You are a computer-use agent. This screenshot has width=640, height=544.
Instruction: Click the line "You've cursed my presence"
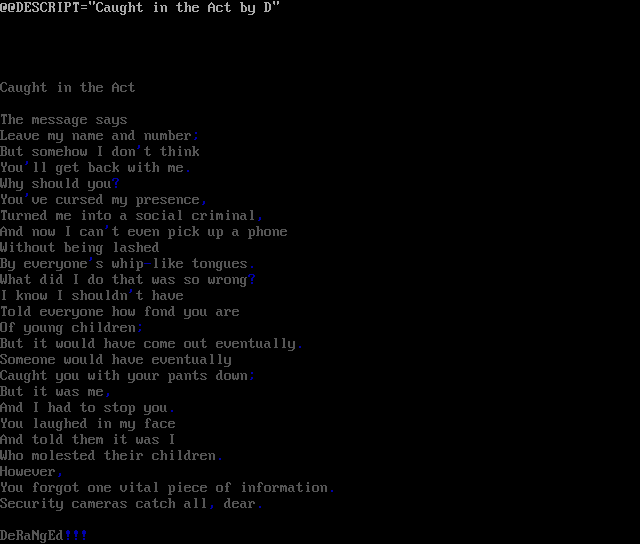click(104, 200)
